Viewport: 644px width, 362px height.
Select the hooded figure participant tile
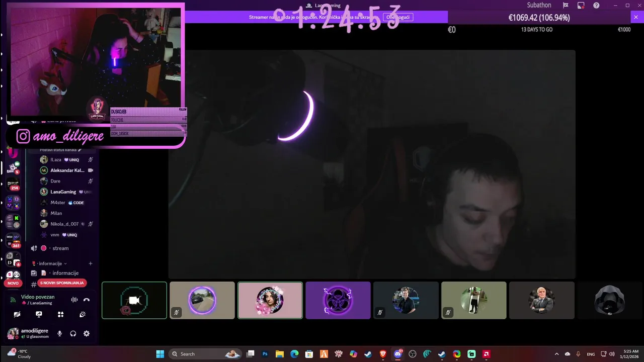click(x=609, y=300)
